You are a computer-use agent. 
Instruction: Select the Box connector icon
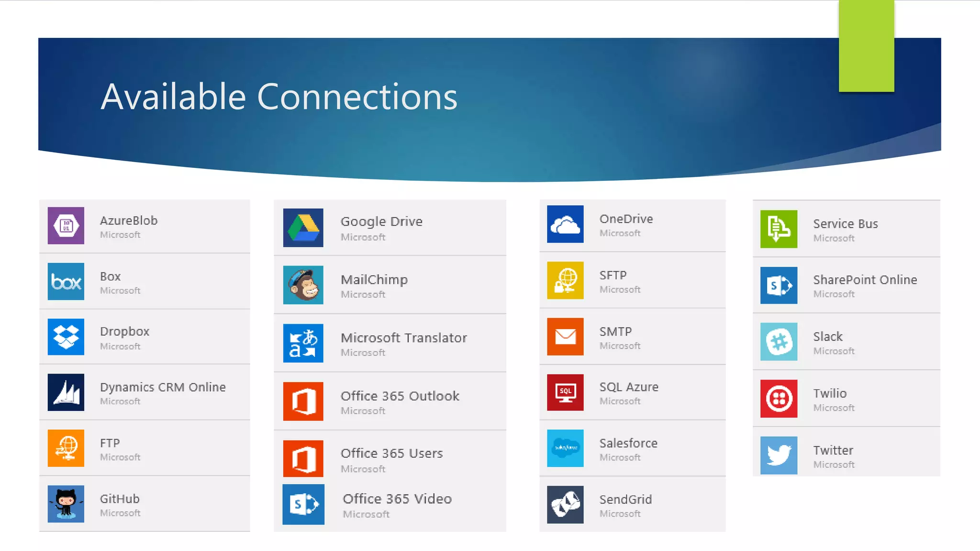click(x=66, y=281)
